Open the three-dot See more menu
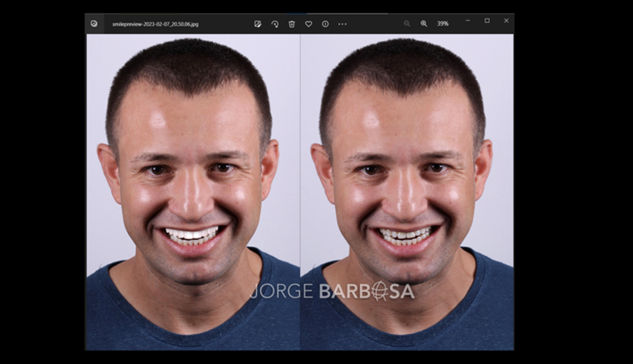Image resolution: width=633 pixels, height=364 pixels. click(x=342, y=24)
